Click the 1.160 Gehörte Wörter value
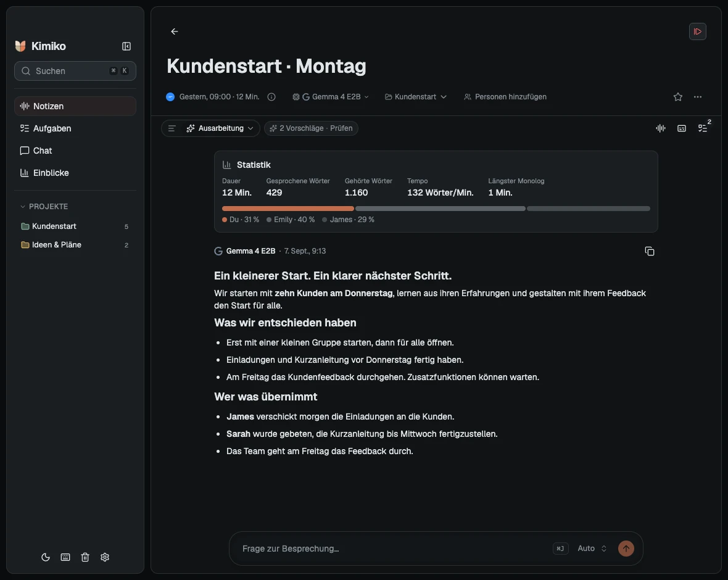728x580 pixels. coord(356,193)
